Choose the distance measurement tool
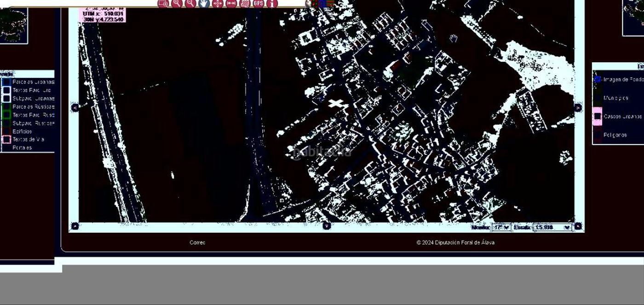The height and width of the screenshot is (305, 644). point(231,4)
